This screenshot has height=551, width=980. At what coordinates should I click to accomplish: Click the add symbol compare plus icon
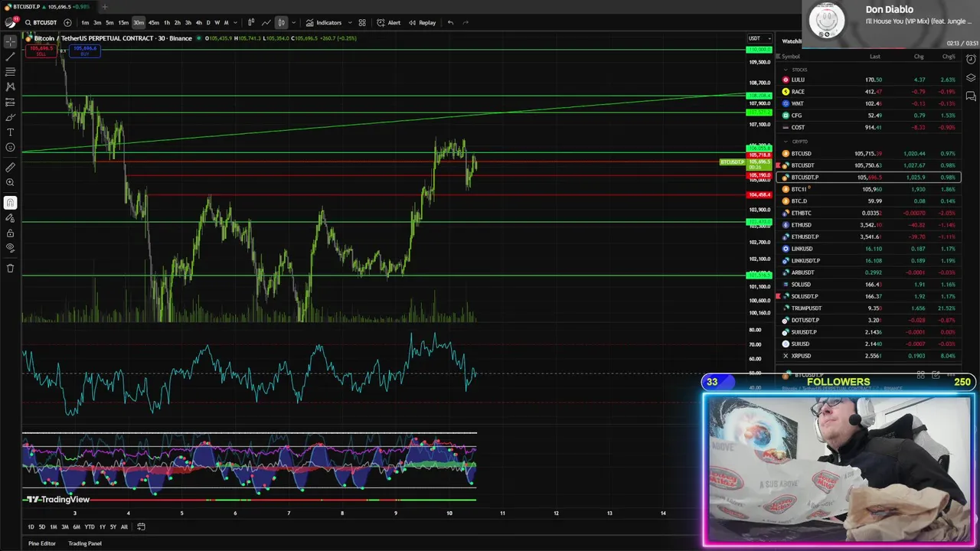[67, 22]
